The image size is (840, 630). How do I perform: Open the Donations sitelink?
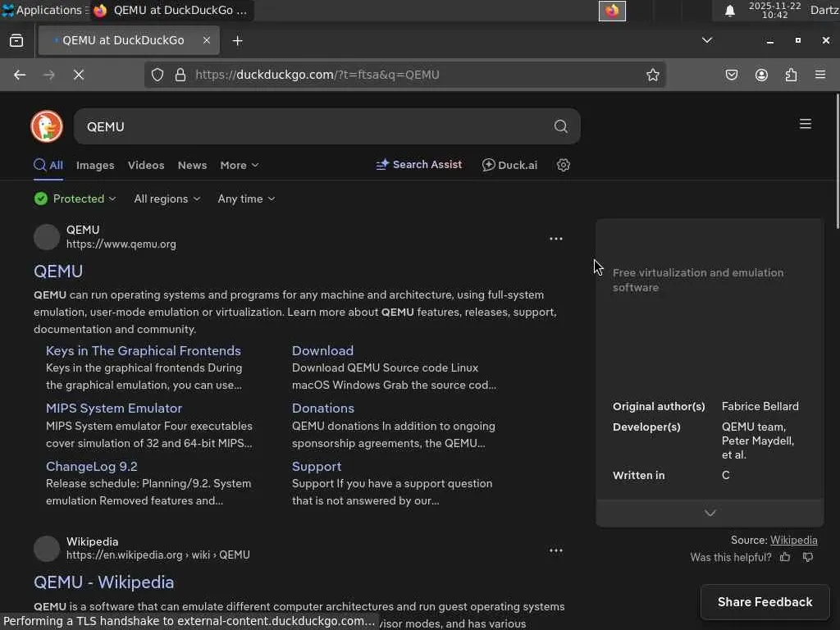[x=323, y=409]
